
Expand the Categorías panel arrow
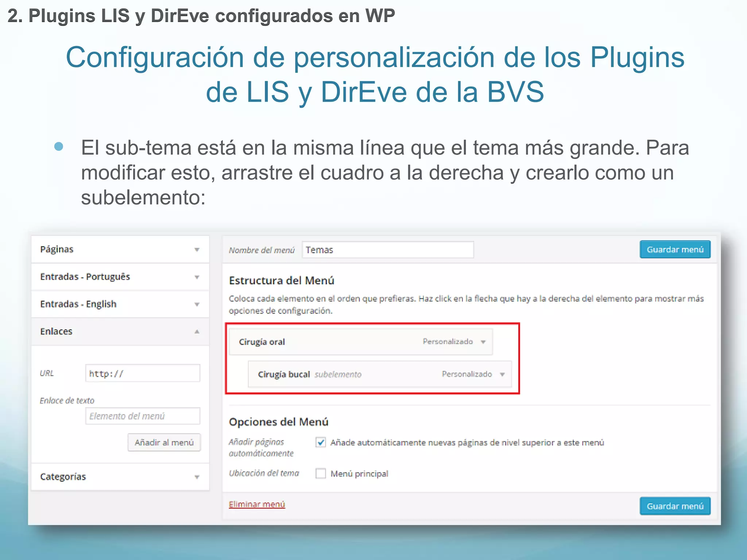[197, 477]
